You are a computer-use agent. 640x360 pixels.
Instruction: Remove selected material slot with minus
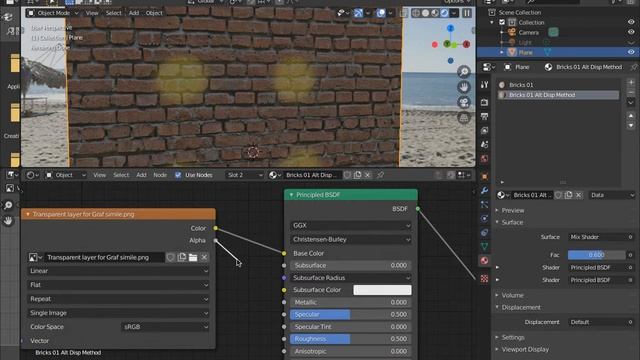coord(631,93)
